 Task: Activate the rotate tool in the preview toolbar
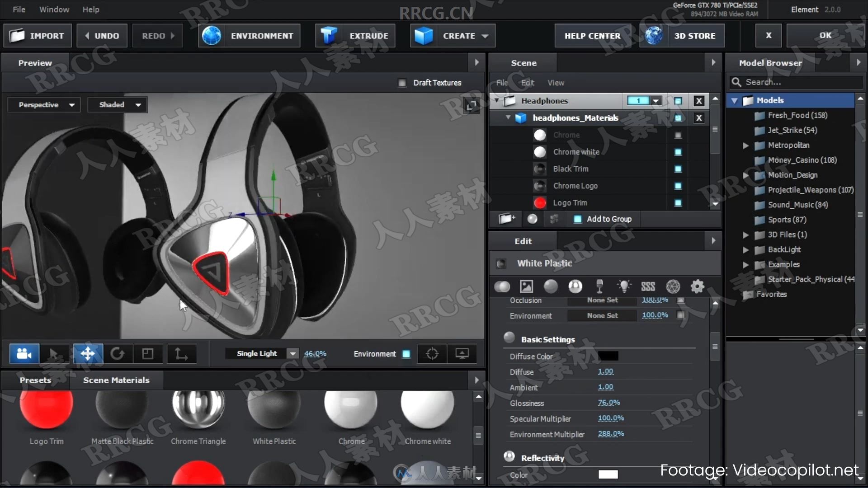[118, 354]
